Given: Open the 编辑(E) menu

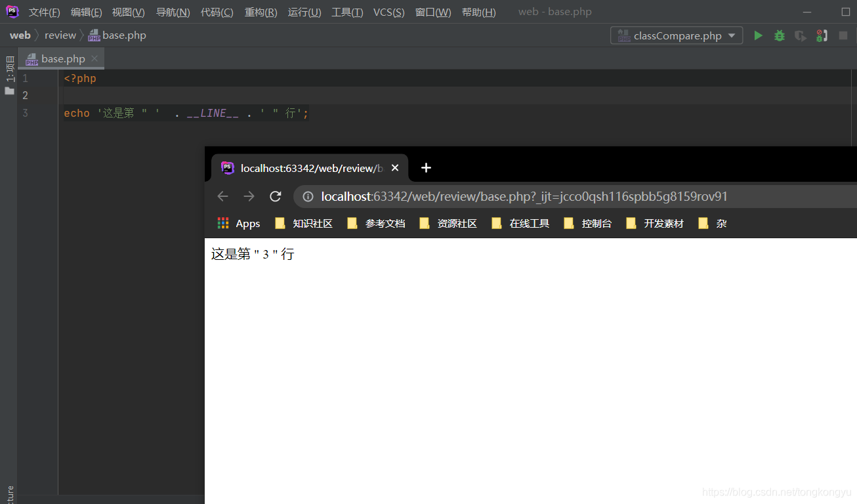Looking at the screenshot, I should [86, 12].
